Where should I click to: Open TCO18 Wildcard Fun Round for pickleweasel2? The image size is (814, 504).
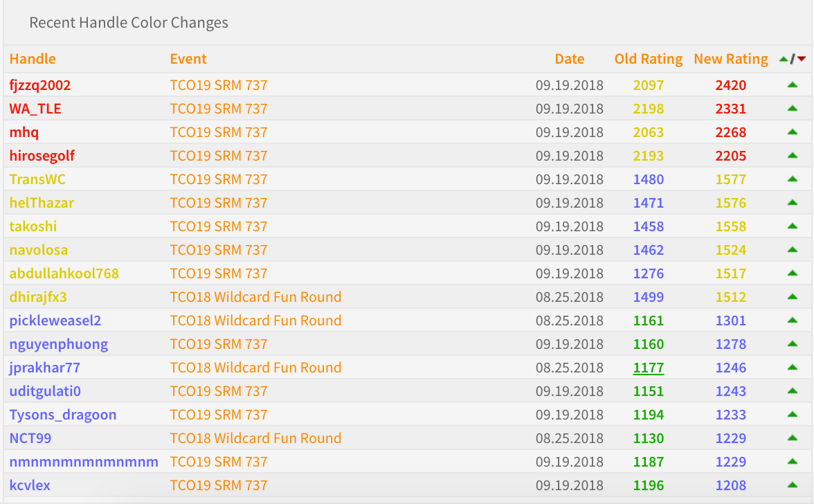pyautogui.click(x=255, y=321)
